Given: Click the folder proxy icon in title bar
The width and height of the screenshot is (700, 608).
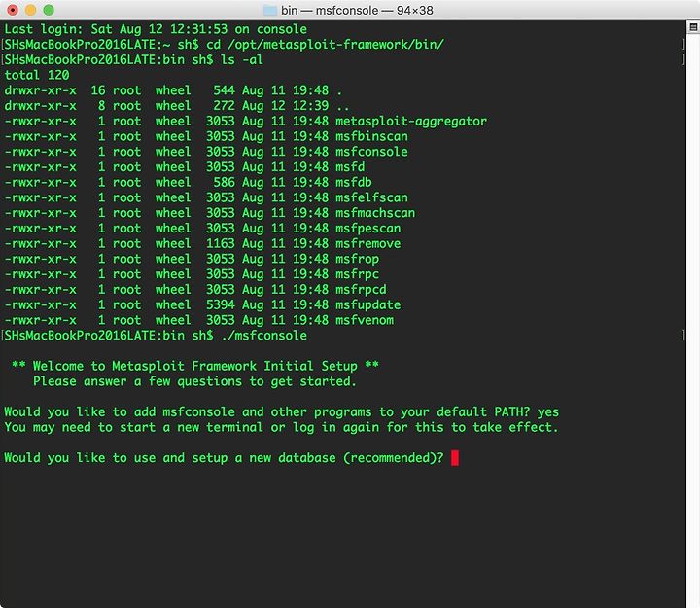Looking at the screenshot, I should [269, 10].
